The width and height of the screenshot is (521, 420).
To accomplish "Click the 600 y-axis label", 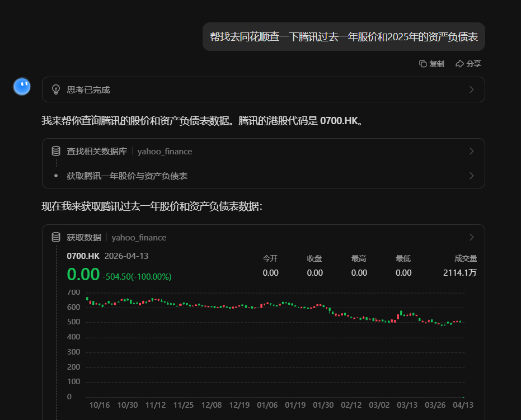I will coord(73,307).
